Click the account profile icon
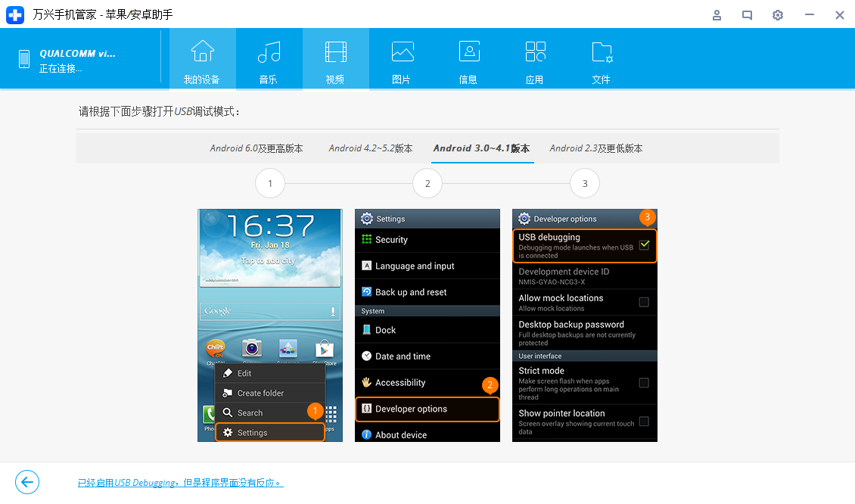 (717, 14)
